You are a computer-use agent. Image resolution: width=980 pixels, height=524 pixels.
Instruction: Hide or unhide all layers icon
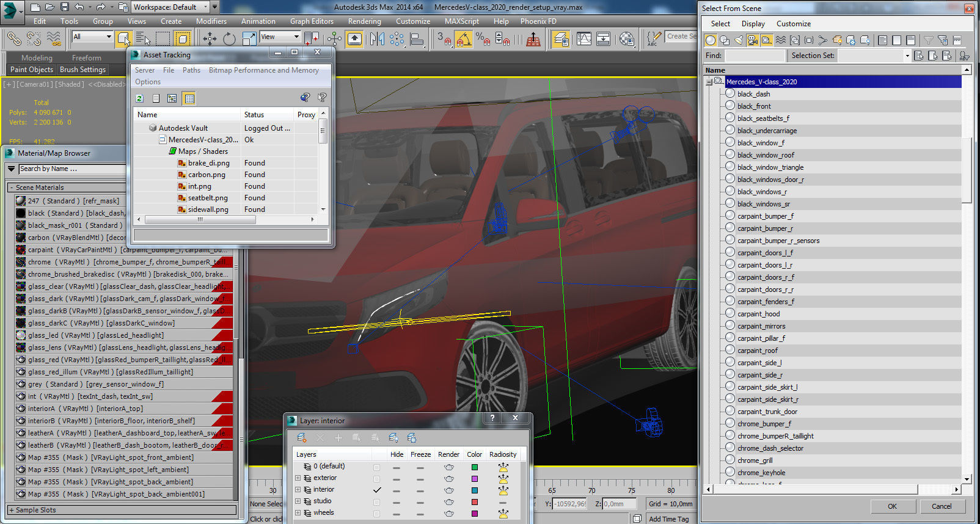tap(393, 438)
